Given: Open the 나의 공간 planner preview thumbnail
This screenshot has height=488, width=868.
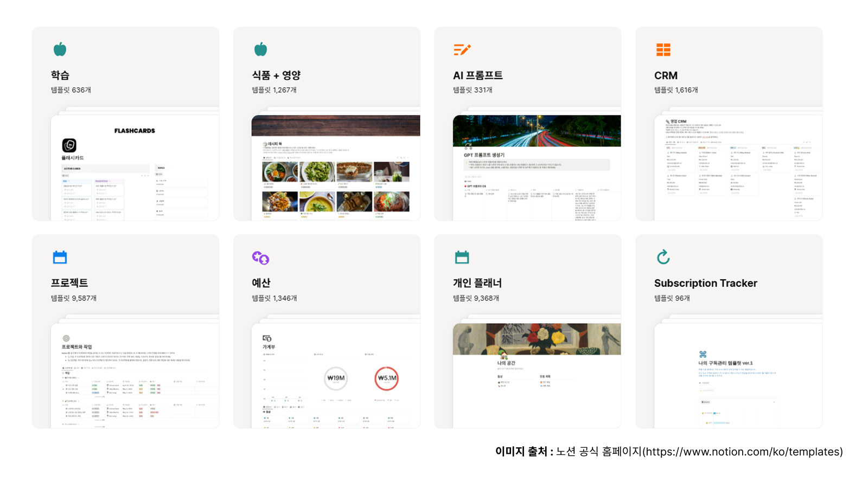Looking at the screenshot, I should 537,376.
